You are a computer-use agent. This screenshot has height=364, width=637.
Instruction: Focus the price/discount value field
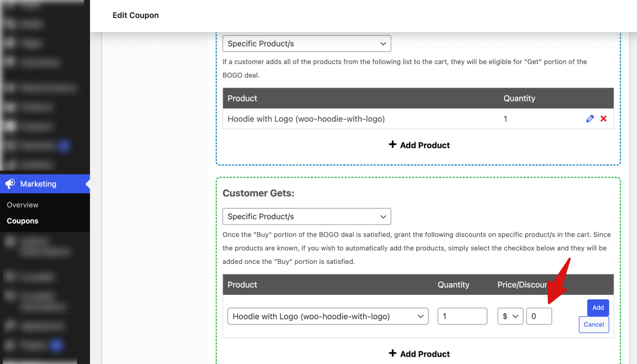[539, 316]
